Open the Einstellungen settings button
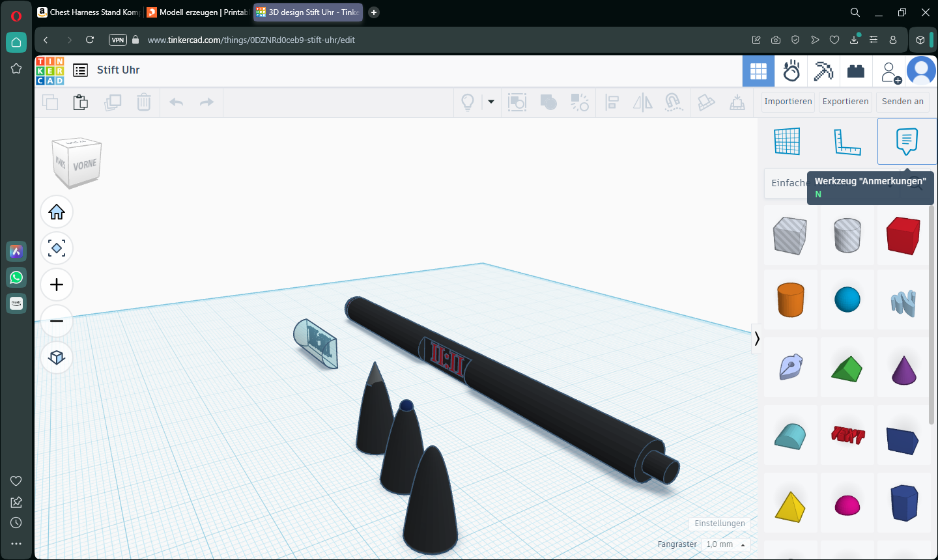 720,524
